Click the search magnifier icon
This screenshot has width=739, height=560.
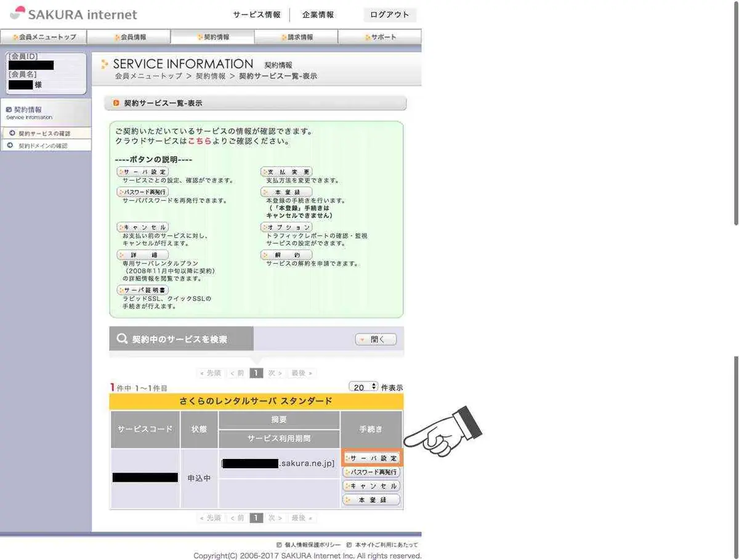click(122, 339)
